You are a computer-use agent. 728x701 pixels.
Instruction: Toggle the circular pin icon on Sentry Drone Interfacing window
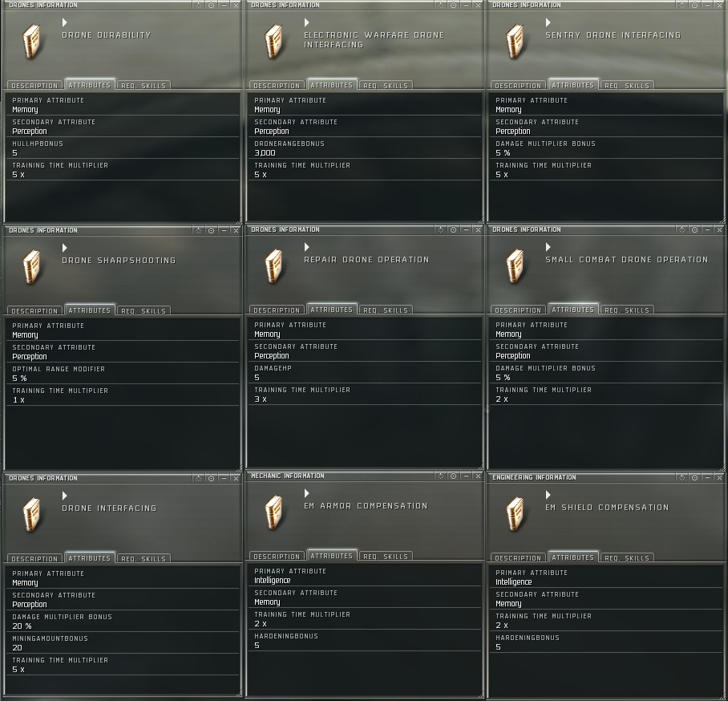click(x=695, y=6)
